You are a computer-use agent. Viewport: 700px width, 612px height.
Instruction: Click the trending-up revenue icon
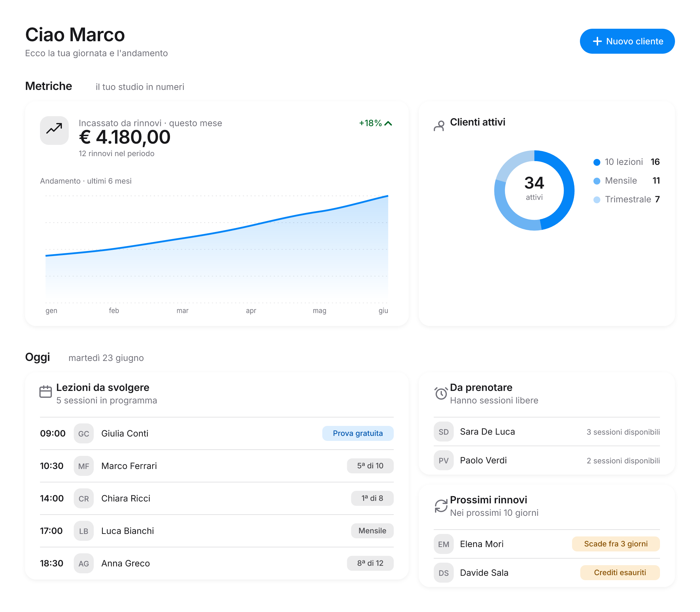[x=54, y=130]
